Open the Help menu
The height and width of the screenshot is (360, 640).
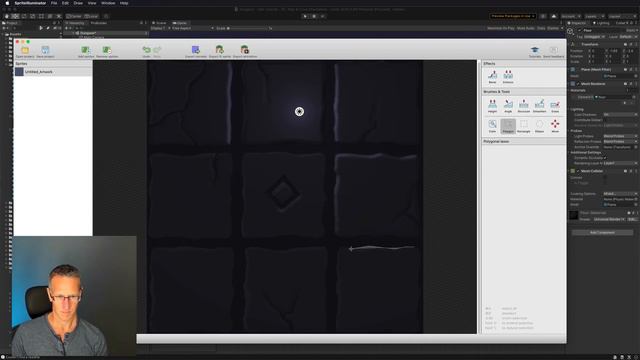tap(124, 3)
